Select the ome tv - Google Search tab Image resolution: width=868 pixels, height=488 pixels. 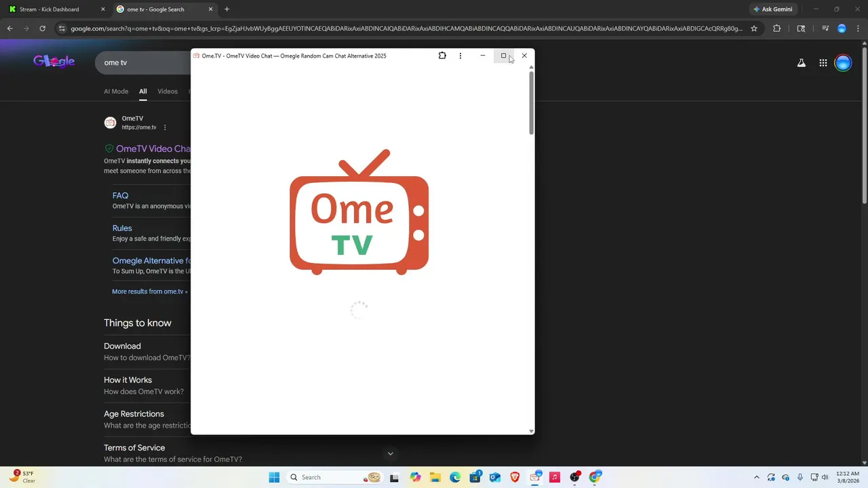coord(155,9)
